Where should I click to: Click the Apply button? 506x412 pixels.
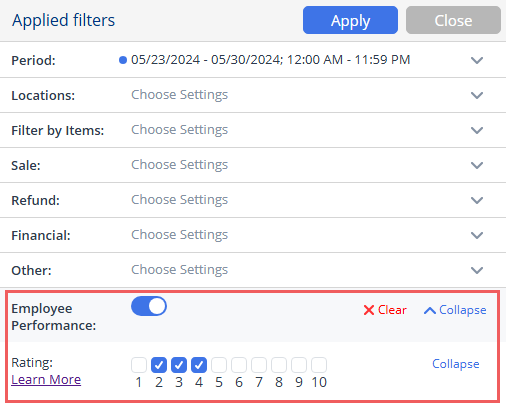coord(350,20)
